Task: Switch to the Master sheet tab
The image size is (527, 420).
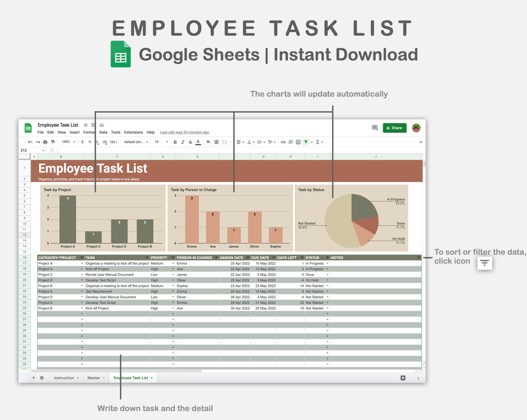Action: point(94,378)
